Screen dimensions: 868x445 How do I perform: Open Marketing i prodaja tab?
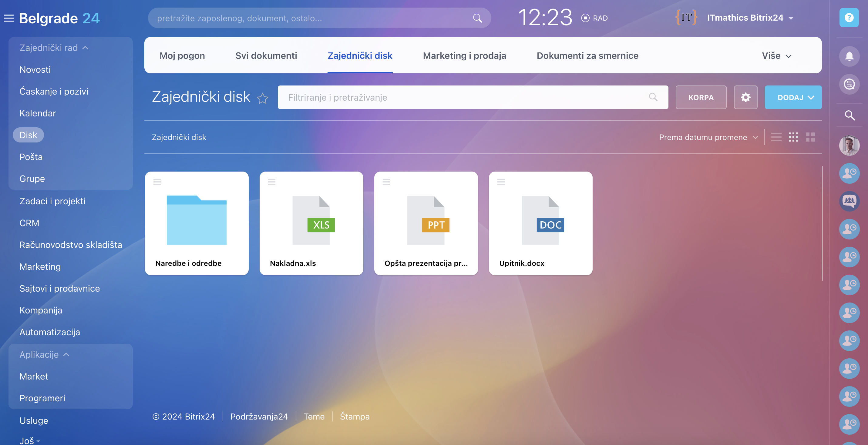(464, 55)
